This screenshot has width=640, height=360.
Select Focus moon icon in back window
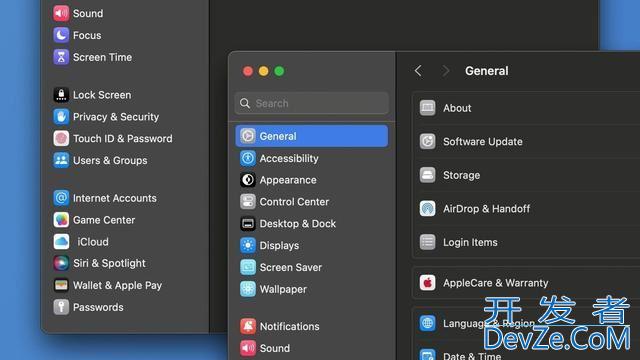pyautogui.click(x=61, y=35)
